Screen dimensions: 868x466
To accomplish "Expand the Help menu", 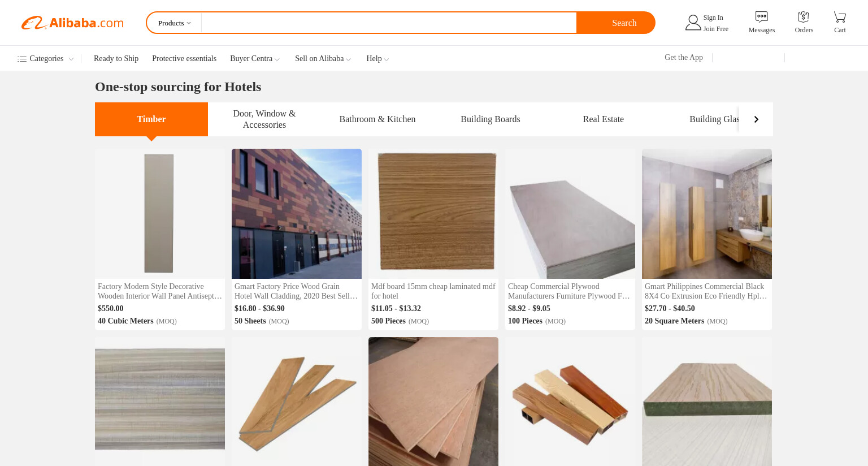I will pos(377,59).
